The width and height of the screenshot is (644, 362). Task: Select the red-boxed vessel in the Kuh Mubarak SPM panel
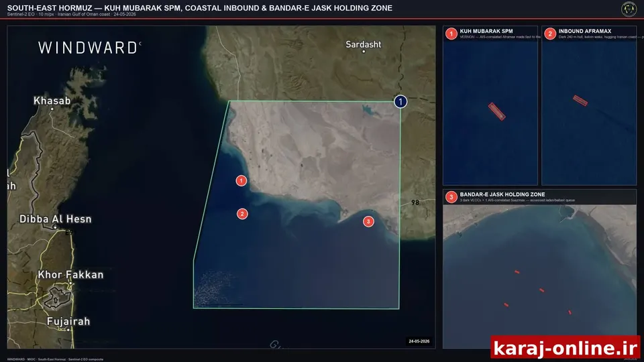[x=496, y=111]
